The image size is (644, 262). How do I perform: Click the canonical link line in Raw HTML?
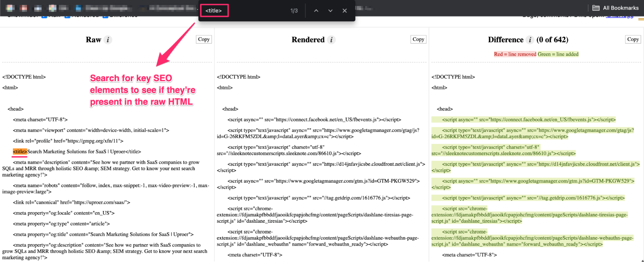[72, 202]
